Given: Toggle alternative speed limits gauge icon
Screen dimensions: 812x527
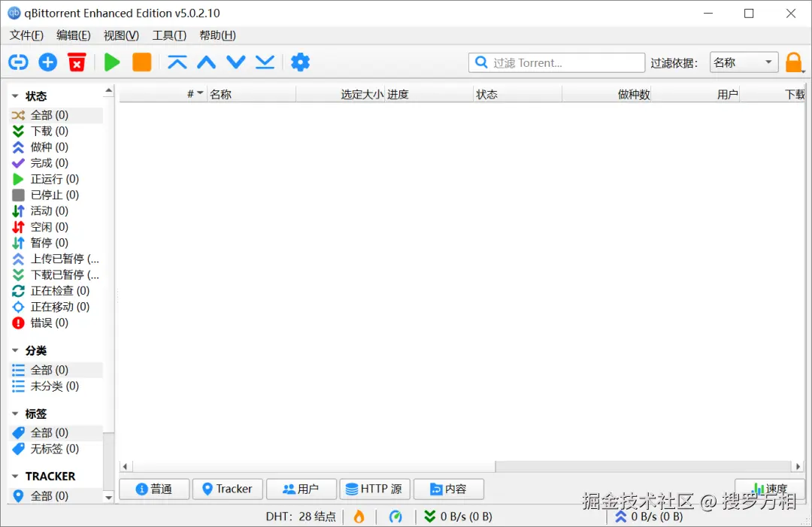Looking at the screenshot, I should click(x=395, y=516).
